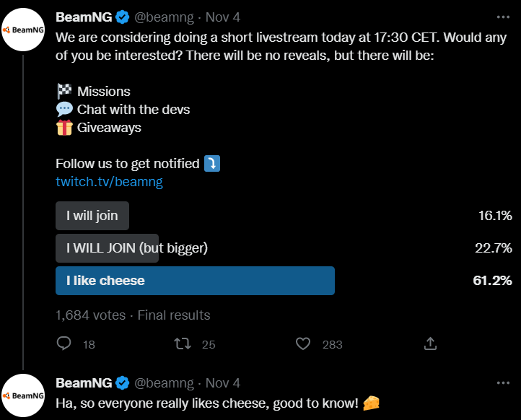Screen dimensions: 521x420
Task: Open the share icon on poll tweet
Action: (x=430, y=344)
